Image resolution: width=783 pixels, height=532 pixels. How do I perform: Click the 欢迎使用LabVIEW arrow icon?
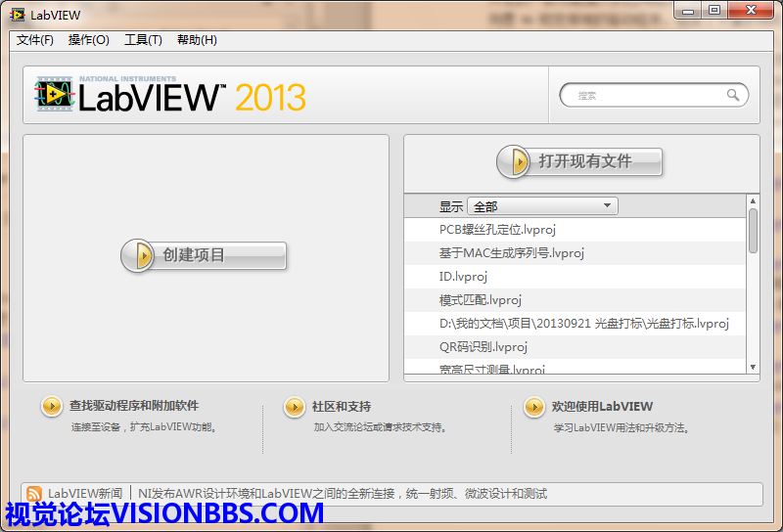[x=533, y=406]
